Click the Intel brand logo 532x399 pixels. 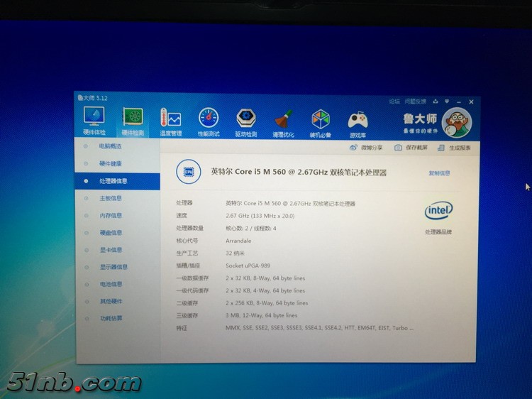tap(438, 211)
